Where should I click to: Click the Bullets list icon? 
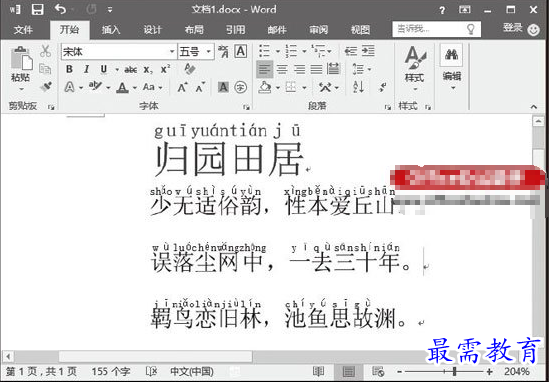coord(265,51)
